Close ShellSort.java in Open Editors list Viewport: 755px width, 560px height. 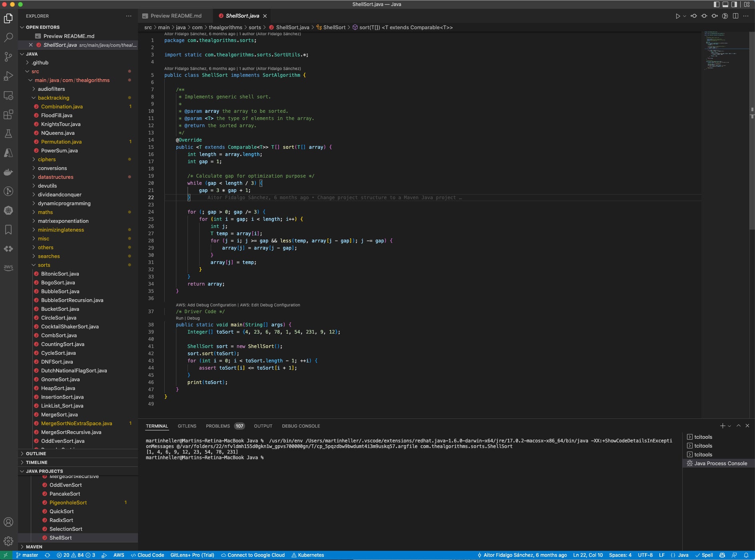click(x=31, y=45)
